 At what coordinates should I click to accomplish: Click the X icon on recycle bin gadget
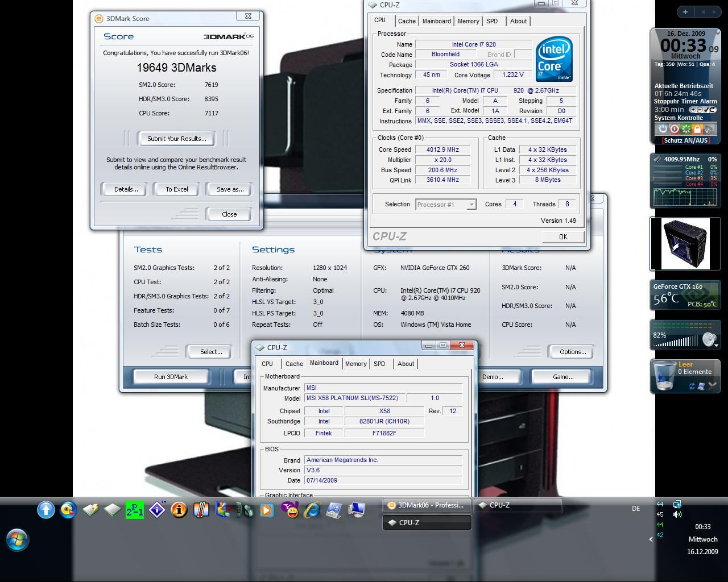click(x=713, y=386)
